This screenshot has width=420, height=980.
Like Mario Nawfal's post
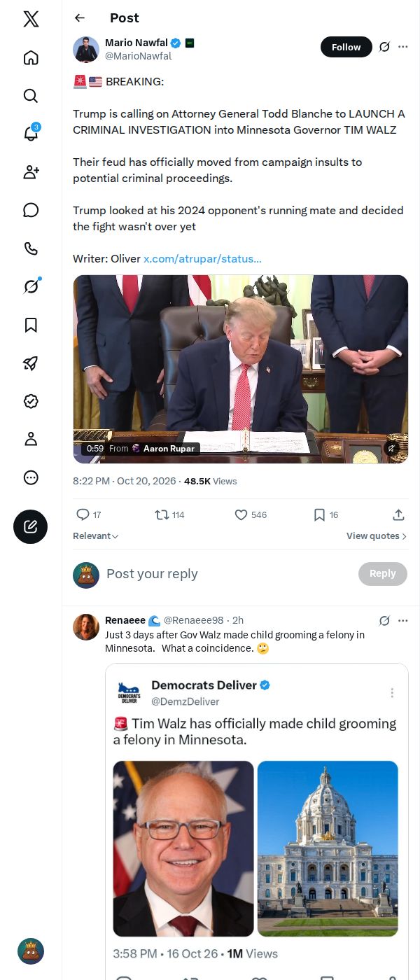[251, 515]
